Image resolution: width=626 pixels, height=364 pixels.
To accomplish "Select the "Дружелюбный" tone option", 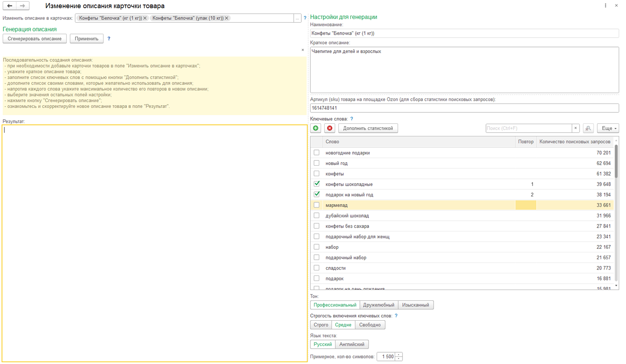I will click(x=378, y=305).
